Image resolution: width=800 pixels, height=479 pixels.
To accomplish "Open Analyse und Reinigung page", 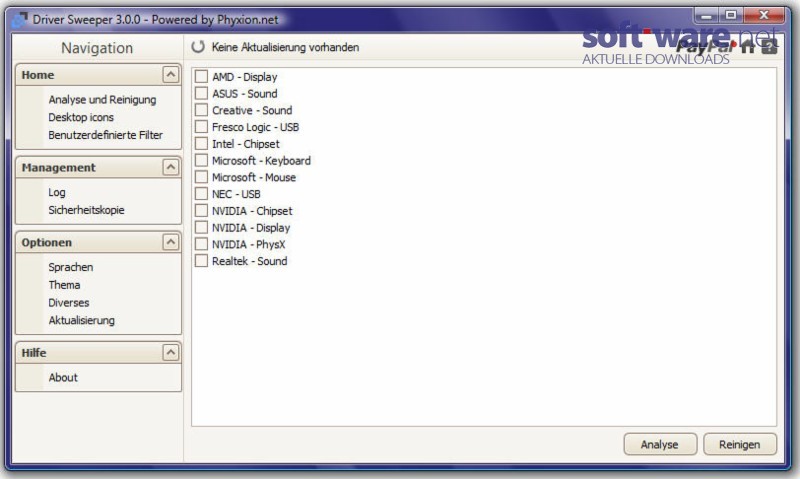I will click(x=102, y=100).
